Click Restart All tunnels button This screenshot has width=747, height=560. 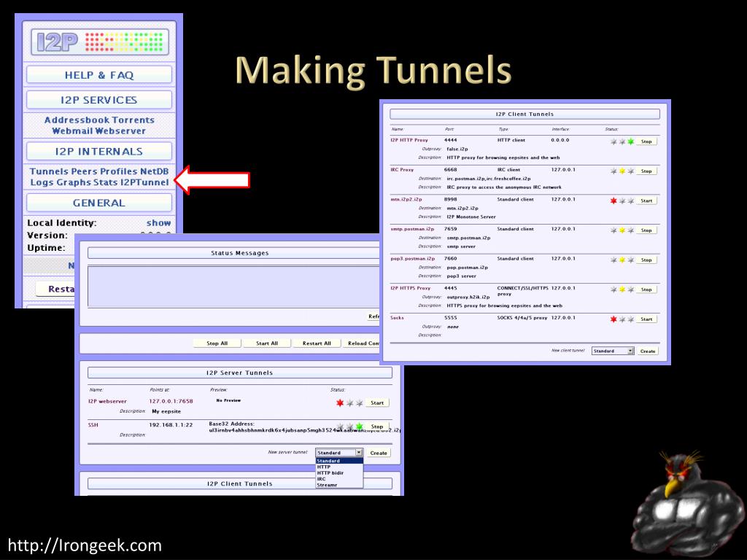pyautogui.click(x=317, y=343)
